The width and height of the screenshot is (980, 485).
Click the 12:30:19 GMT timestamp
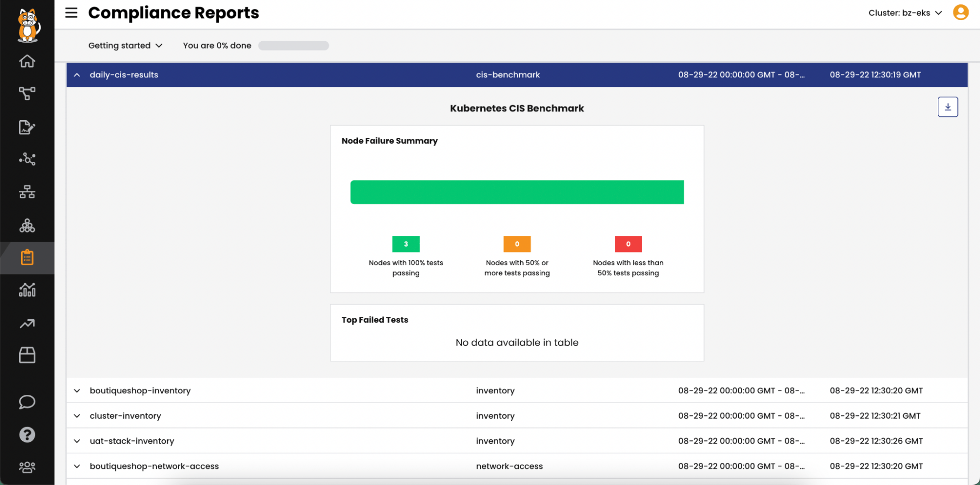pyautogui.click(x=875, y=75)
